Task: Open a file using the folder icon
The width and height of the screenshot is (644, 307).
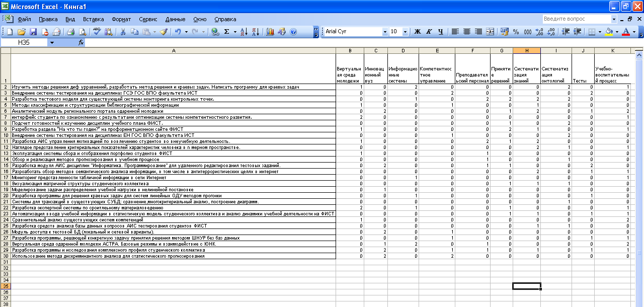Action: coord(22,31)
